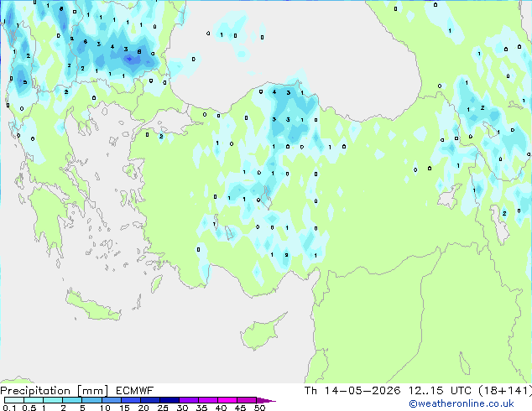Click the "Th 14-05-2026" date text
This screenshot has height=411, width=532.
point(352,391)
